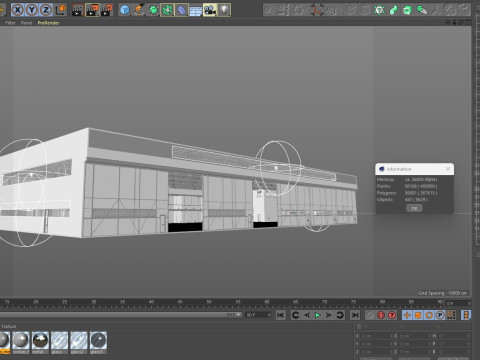Click the green box effector icon

pos(407,10)
